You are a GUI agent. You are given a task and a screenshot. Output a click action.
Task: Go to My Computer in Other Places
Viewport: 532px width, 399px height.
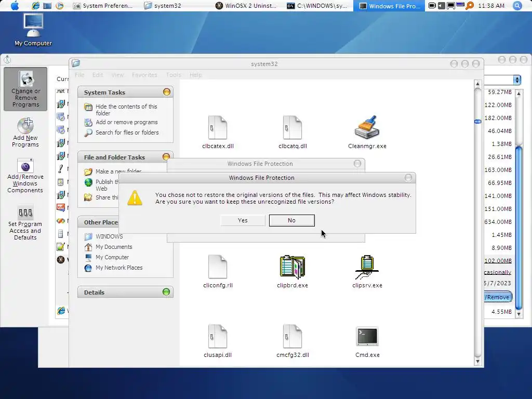pos(112,257)
